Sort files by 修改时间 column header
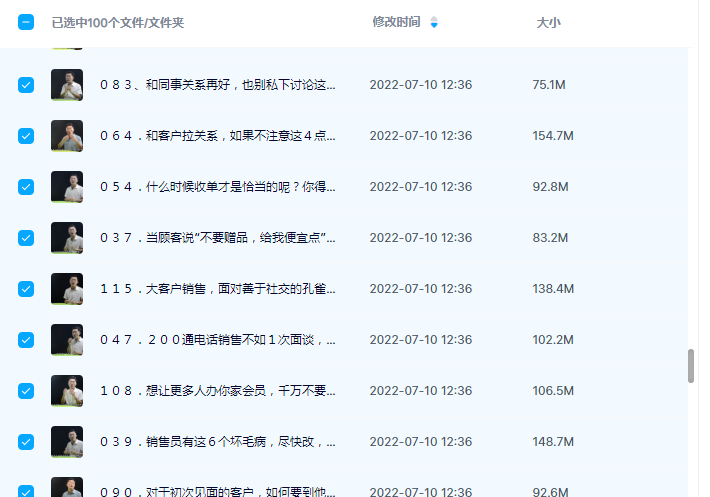 click(396, 22)
